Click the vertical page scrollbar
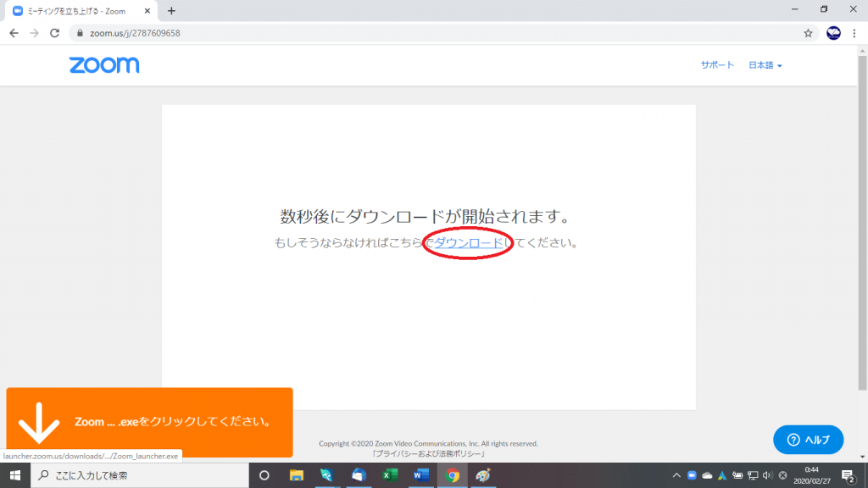The image size is (868, 488). 862,221
